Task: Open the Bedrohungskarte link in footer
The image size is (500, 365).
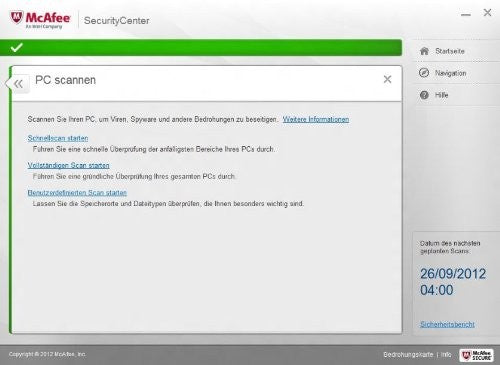Action: point(408,354)
